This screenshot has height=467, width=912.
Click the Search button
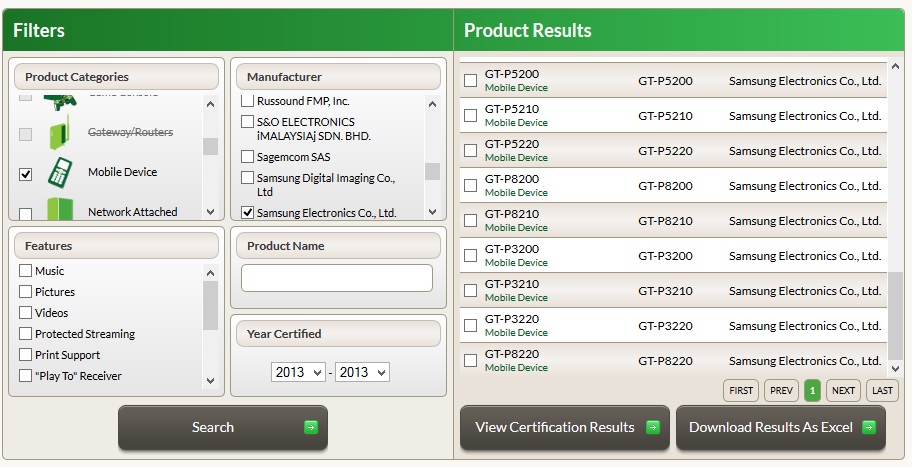click(x=223, y=427)
